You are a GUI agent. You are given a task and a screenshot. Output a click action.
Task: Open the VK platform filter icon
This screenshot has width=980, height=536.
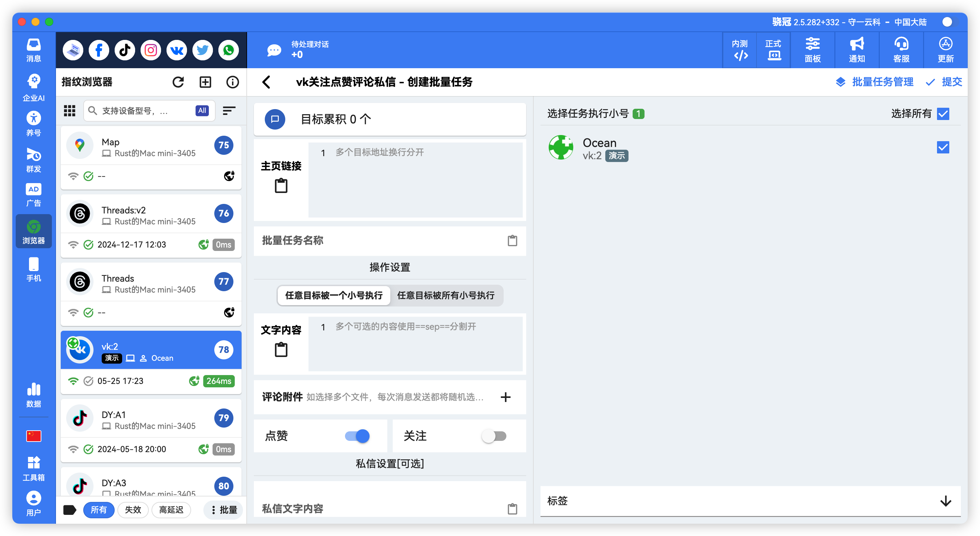click(x=176, y=50)
